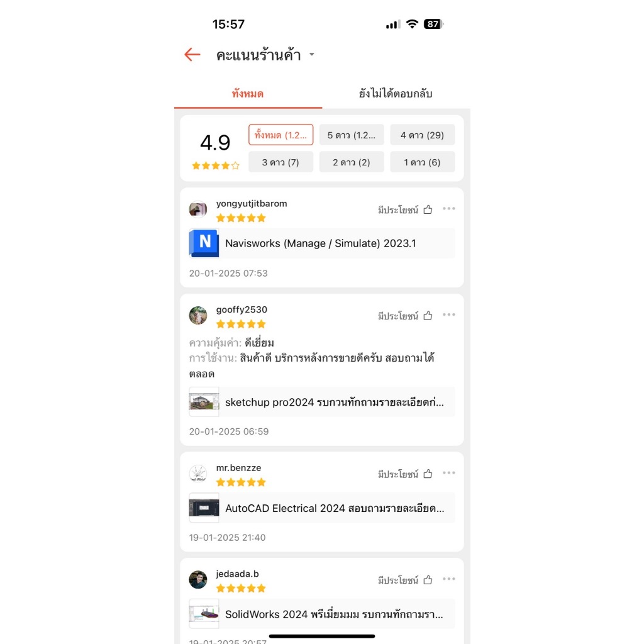Expand the คะแนนร้านค้า title dropdown

(312, 55)
